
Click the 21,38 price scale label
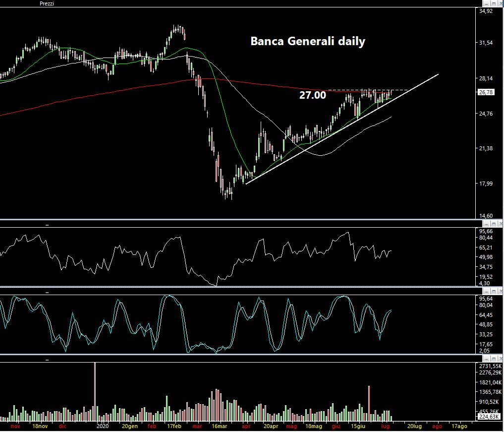(x=486, y=148)
